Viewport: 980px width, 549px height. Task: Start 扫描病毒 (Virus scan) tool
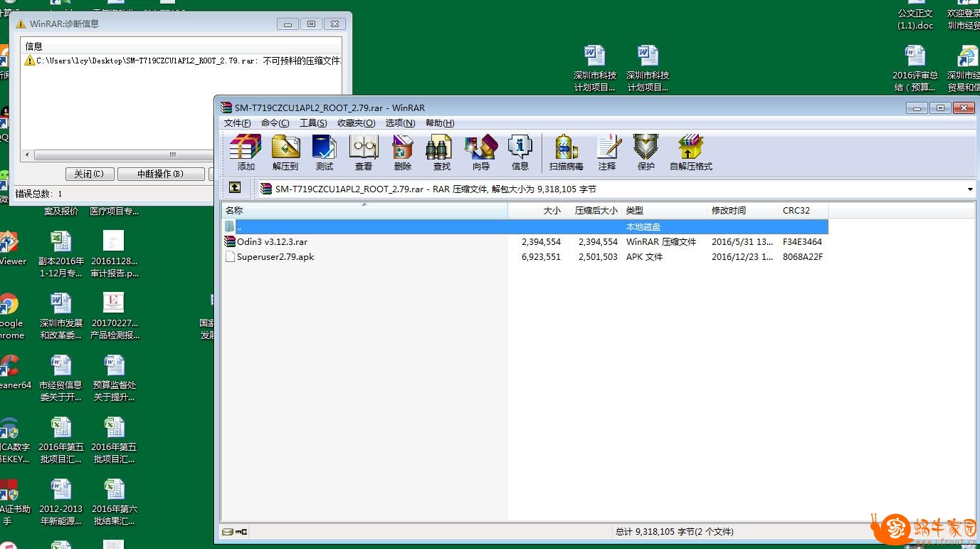click(x=566, y=152)
